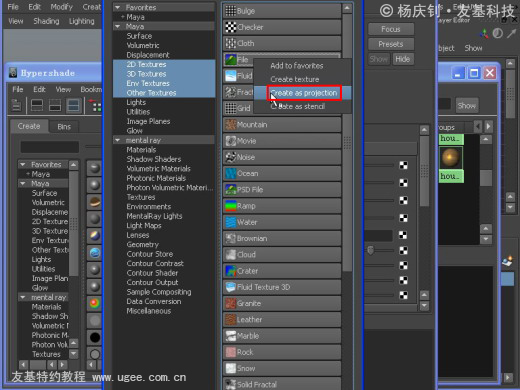Choose the Ramp texture icon

(x=231, y=206)
